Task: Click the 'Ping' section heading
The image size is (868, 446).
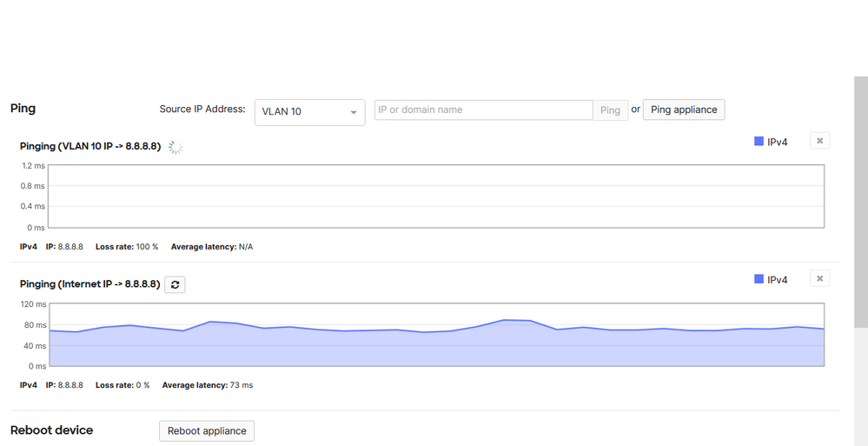Action: [23, 108]
